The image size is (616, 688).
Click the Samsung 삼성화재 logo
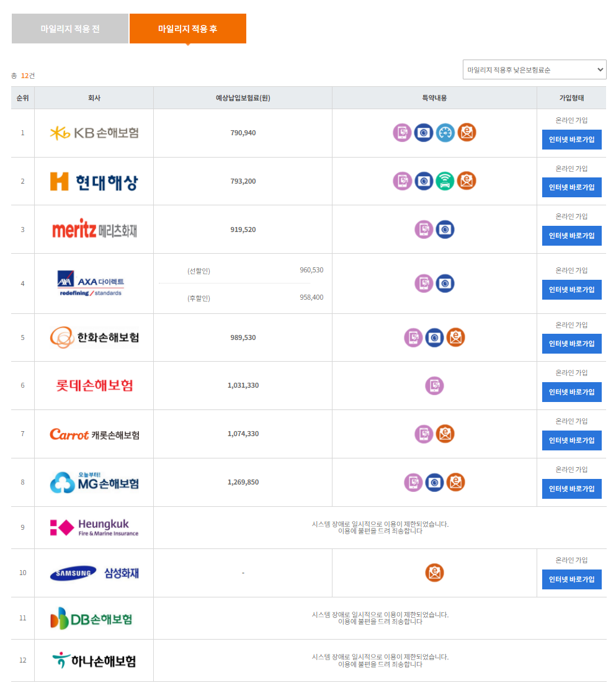pyautogui.click(x=94, y=573)
